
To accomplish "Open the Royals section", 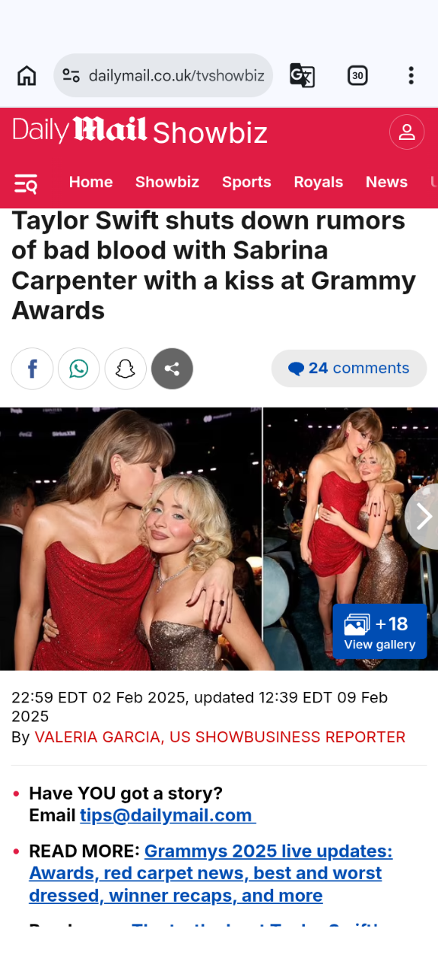I will point(319,182).
